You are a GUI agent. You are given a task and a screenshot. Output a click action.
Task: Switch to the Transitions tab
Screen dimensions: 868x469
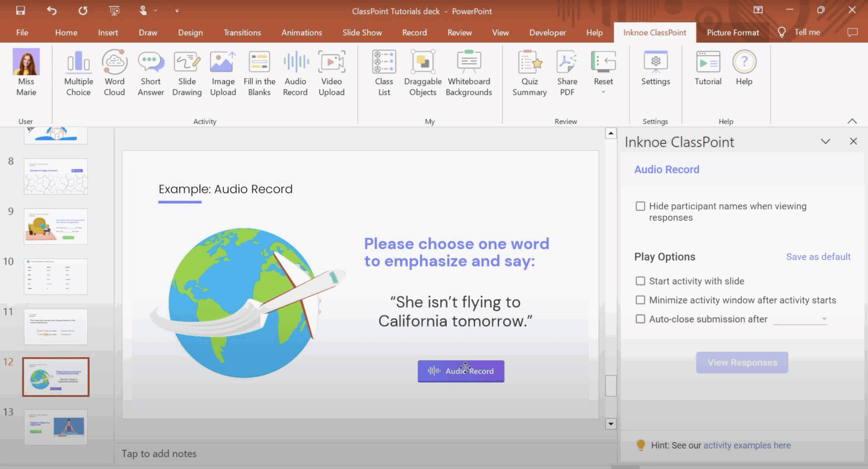tap(242, 33)
